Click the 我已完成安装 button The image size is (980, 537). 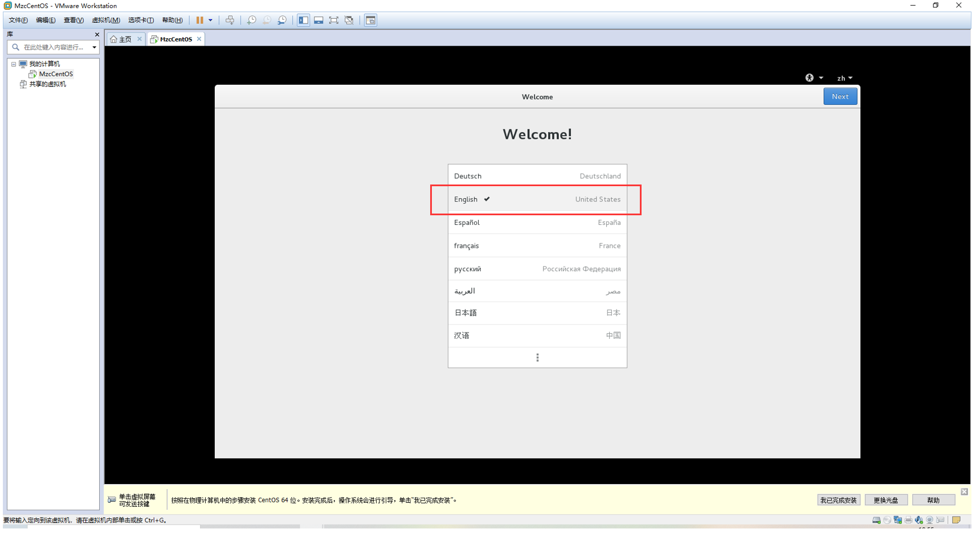coord(839,501)
